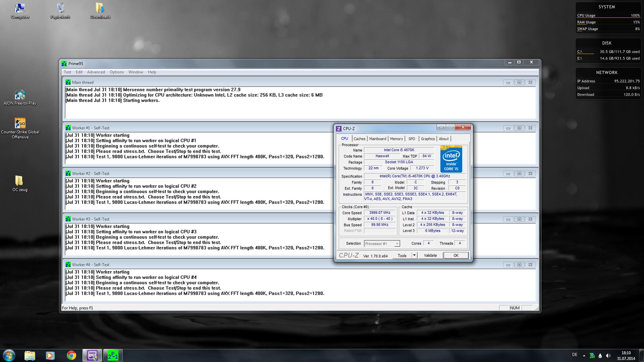Viewport: 644px width, 362px height.
Task: Minimize the CPU-Z window
Action: tap(441, 127)
